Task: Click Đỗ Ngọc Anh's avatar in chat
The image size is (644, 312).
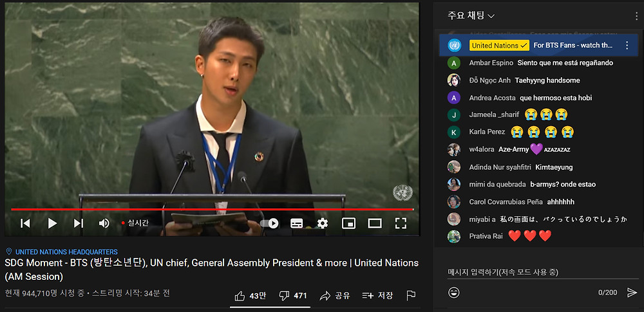Action: pyautogui.click(x=454, y=80)
